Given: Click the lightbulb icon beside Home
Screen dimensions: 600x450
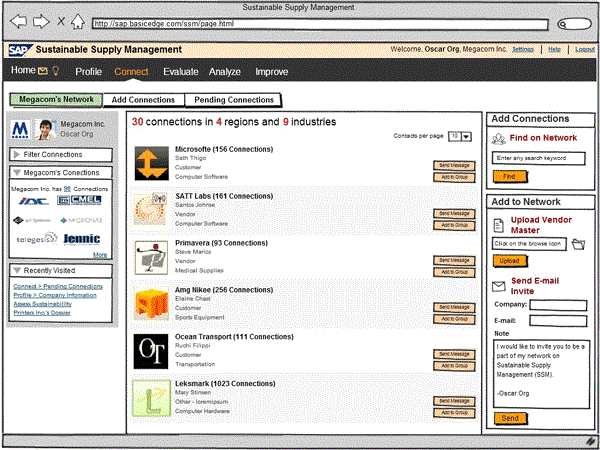Looking at the screenshot, I should click(x=56, y=70).
